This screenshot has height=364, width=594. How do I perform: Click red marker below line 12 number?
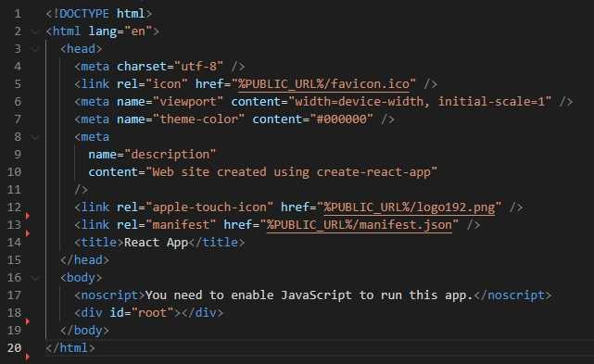click(x=27, y=216)
